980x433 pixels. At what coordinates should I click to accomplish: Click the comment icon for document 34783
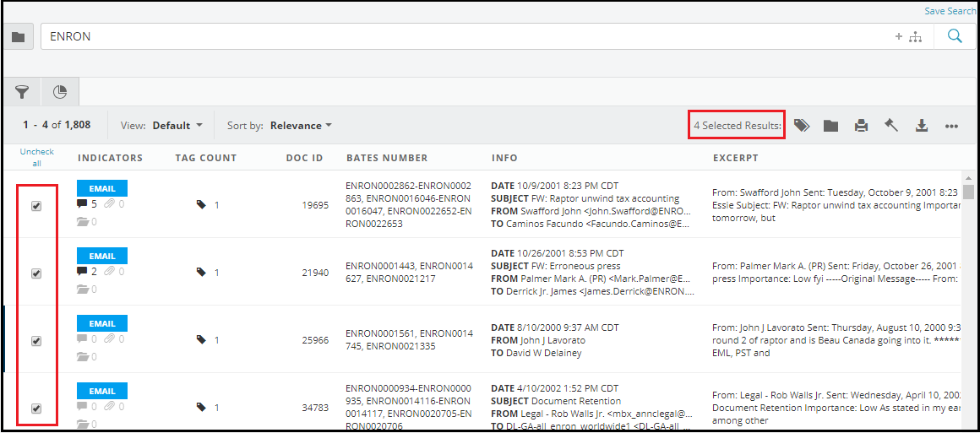[82, 406]
